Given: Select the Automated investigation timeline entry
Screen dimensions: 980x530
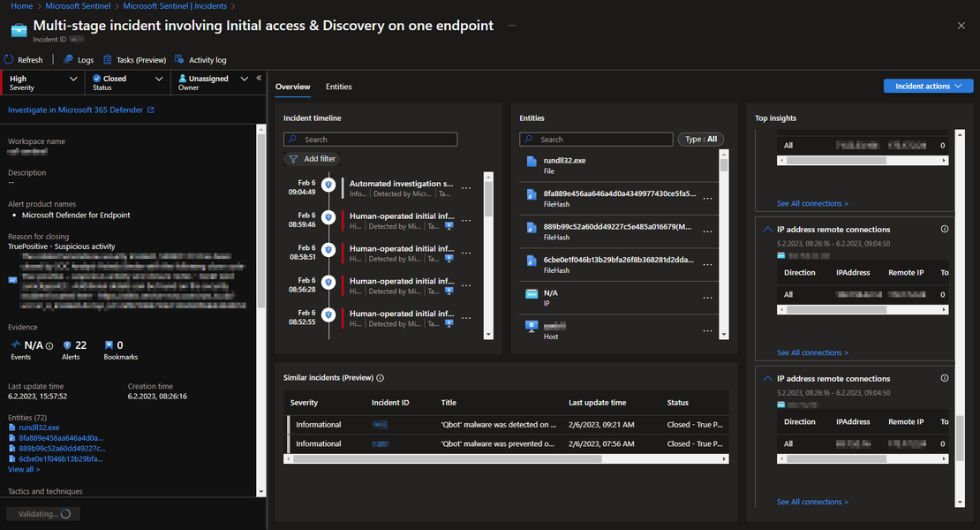Looking at the screenshot, I should point(401,188).
